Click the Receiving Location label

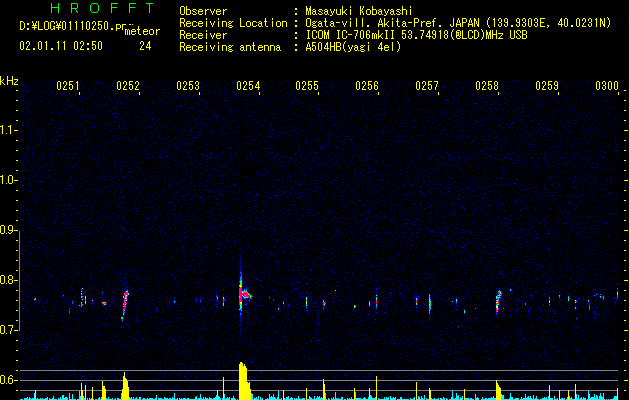click(x=233, y=23)
